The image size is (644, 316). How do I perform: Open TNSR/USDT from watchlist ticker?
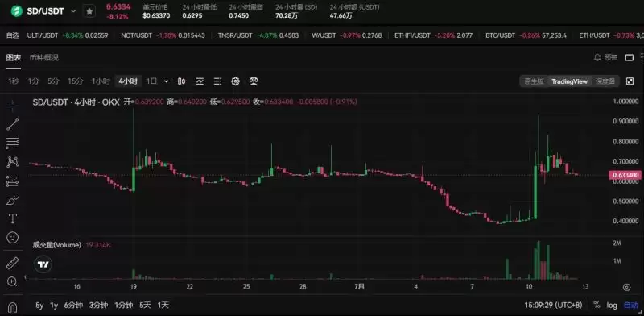pyautogui.click(x=258, y=35)
